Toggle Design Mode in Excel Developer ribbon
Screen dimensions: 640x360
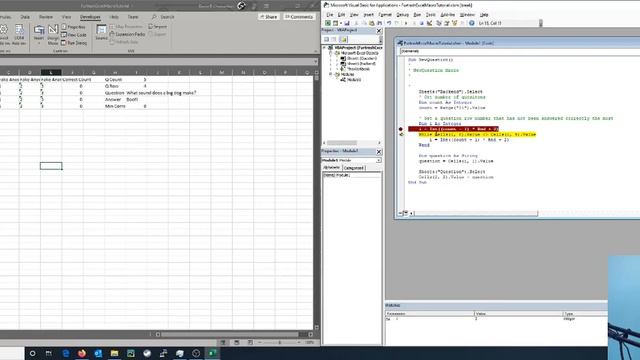pos(53,35)
